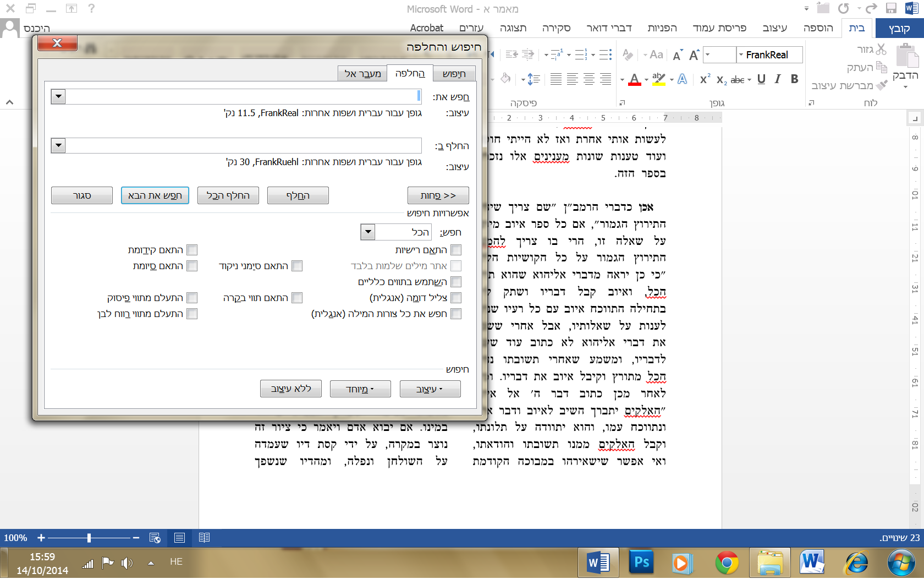Image resolution: width=924 pixels, height=579 pixels.
Task: Click the Paste (הדבק) clipboard icon
Action: 907,56
